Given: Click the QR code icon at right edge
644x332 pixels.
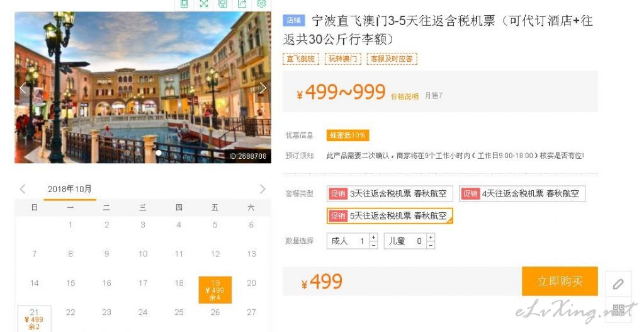Looking at the screenshot, I should click(619, 309).
